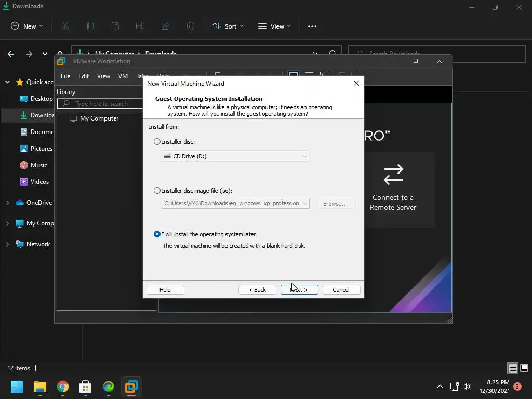Select the Installer disc radio button
532x399 pixels.
157,142
